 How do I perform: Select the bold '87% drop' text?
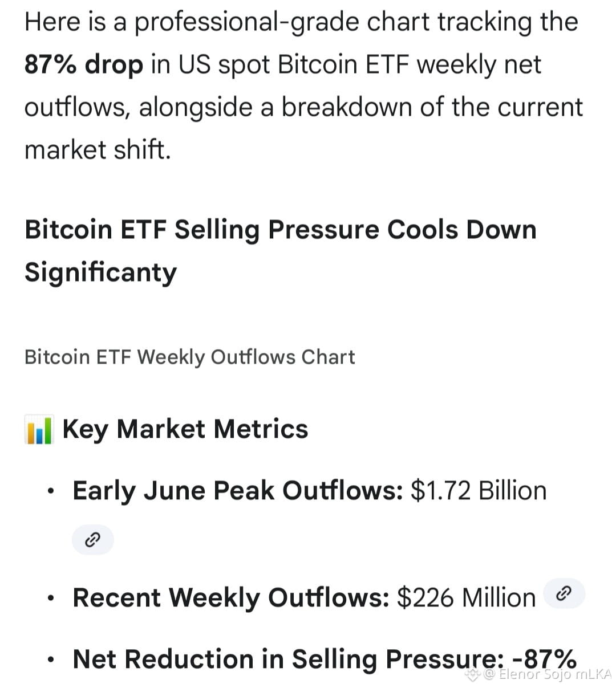click(84, 64)
